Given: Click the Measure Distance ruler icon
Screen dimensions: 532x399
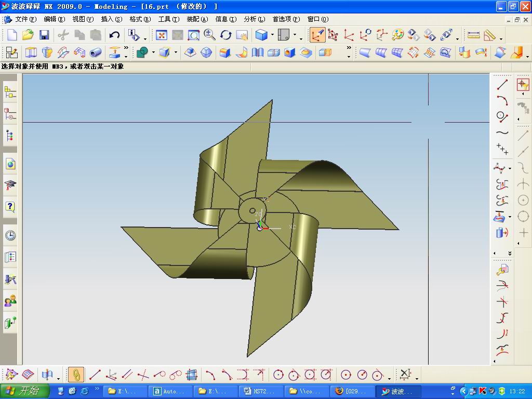Looking at the screenshot, I should point(473,35).
